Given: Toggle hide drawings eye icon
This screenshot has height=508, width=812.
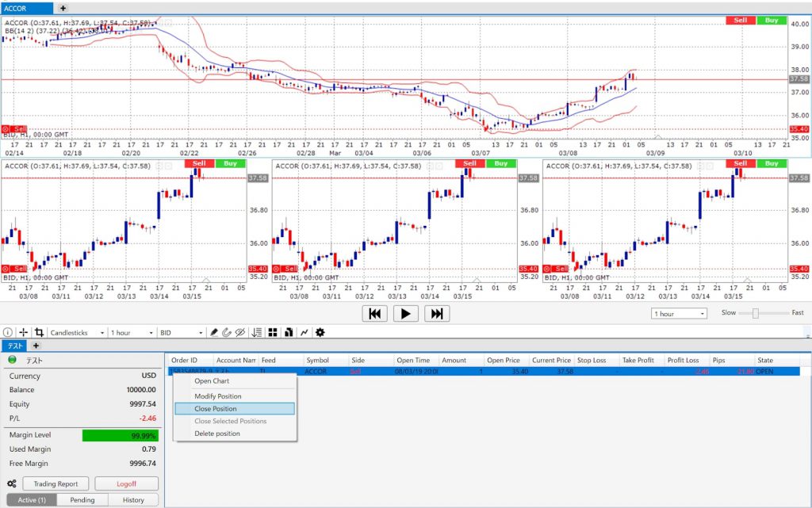Looking at the screenshot, I should click(x=239, y=333).
